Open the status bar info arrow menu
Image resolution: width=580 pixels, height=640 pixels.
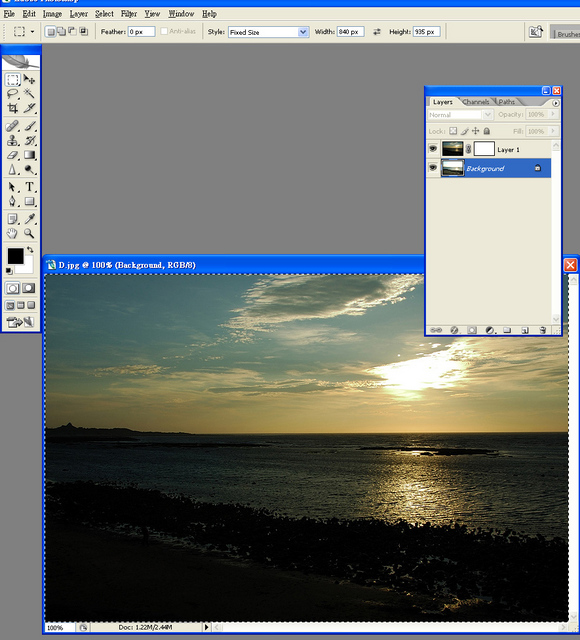(206, 627)
